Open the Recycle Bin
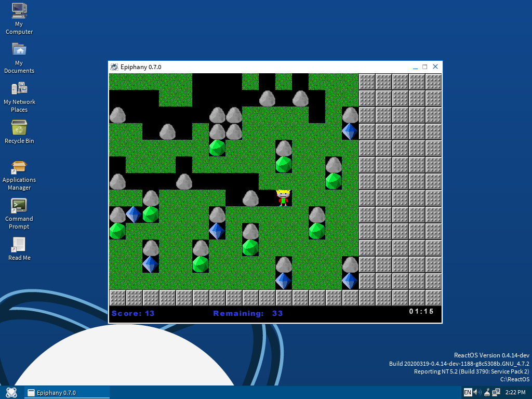532x399 pixels. tap(19, 127)
